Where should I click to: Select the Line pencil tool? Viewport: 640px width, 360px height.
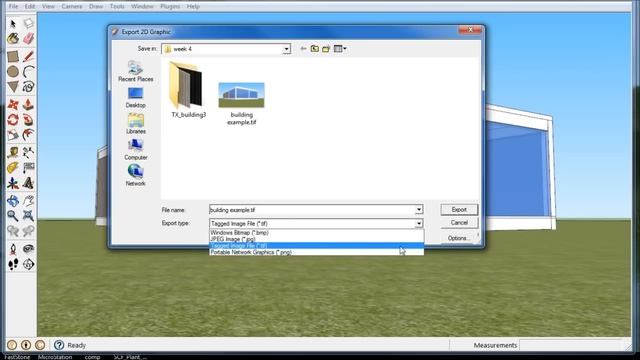pyautogui.click(x=28, y=56)
